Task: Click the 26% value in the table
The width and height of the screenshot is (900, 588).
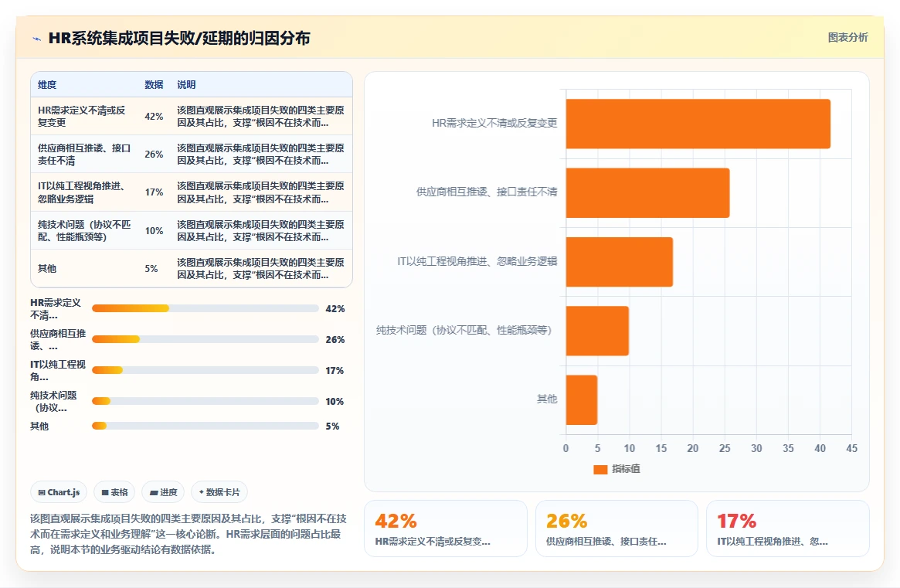Action: [x=154, y=155]
